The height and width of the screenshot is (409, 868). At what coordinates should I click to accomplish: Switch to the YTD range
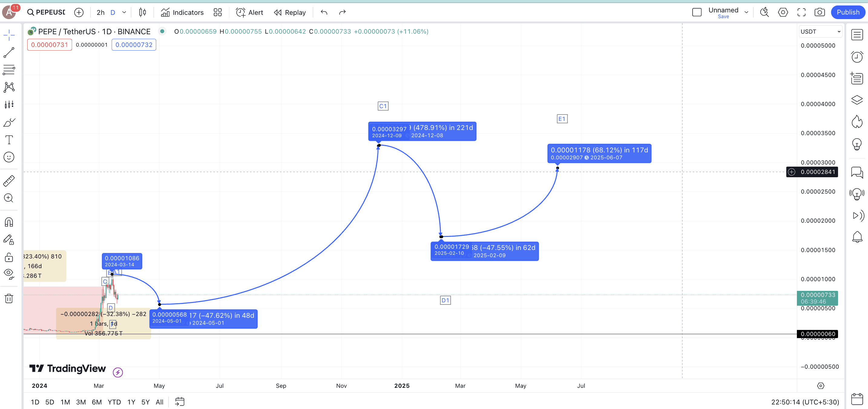click(114, 402)
